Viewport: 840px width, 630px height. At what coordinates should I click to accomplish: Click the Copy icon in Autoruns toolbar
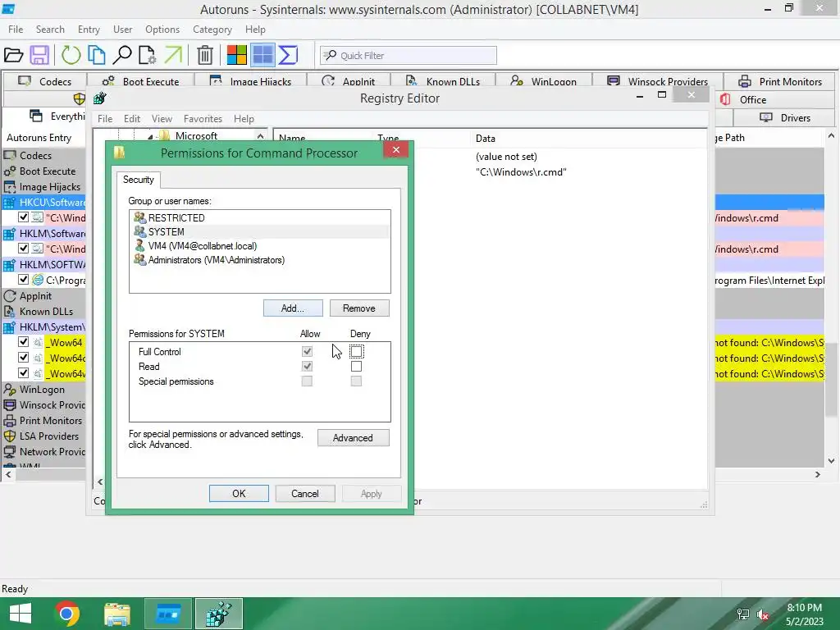pos(97,55)
